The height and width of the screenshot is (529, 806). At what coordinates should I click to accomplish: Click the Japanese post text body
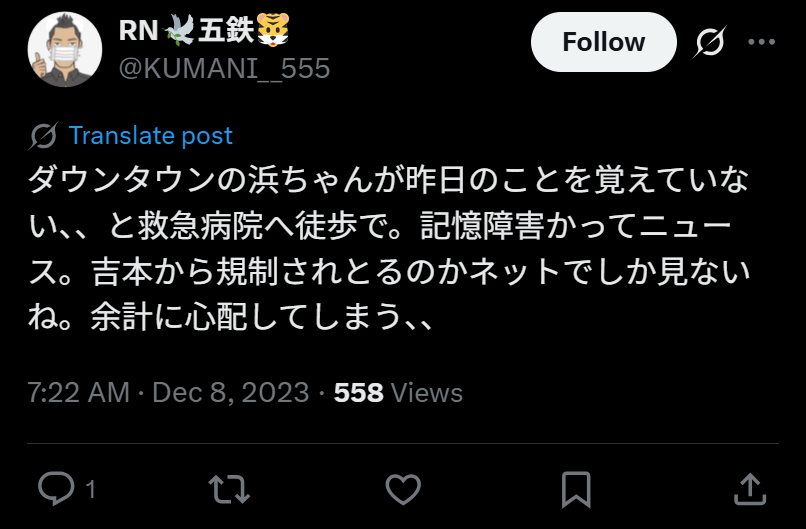click(389, 248)
